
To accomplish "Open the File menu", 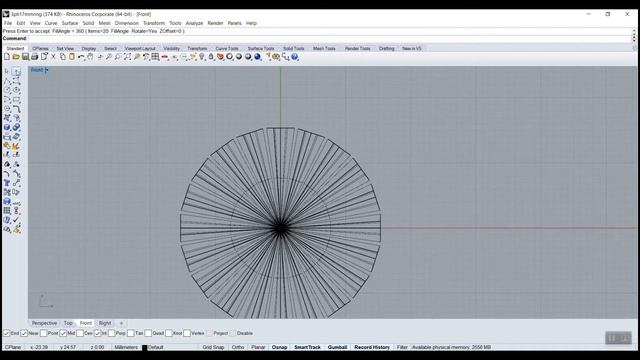I will click(8, 23).
